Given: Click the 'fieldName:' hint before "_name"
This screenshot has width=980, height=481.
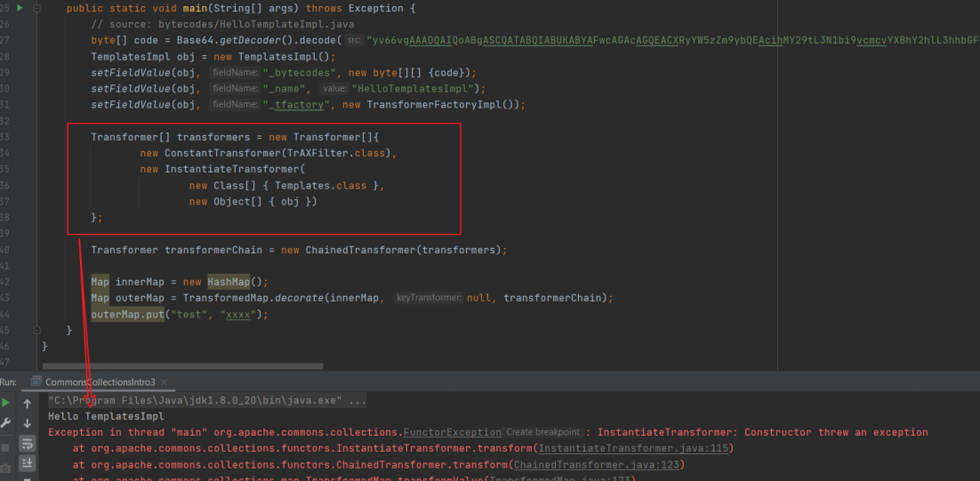Looking at the screenshot, I should (x=235, y=89).
